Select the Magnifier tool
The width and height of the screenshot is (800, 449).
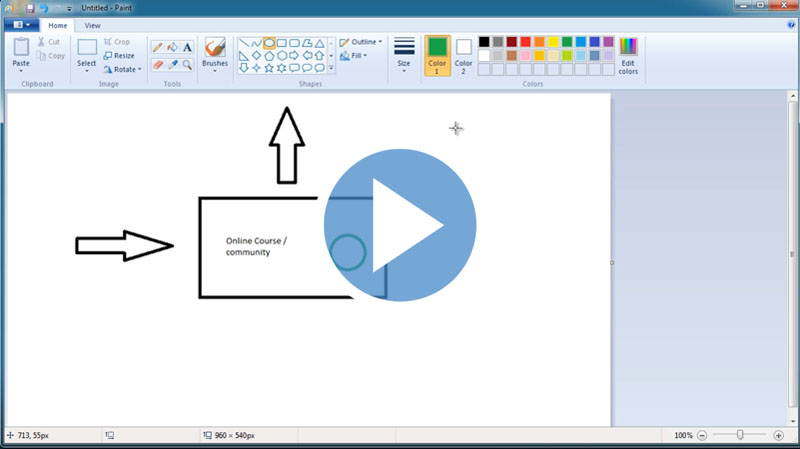pos(187,64)
